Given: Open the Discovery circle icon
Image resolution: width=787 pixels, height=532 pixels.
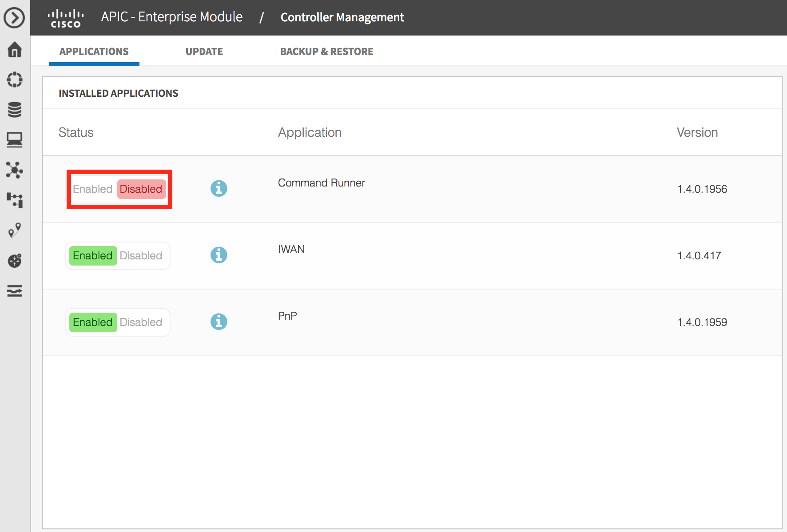Looking at the screenshot, I should pyautogui.click(x=15, y=79).
